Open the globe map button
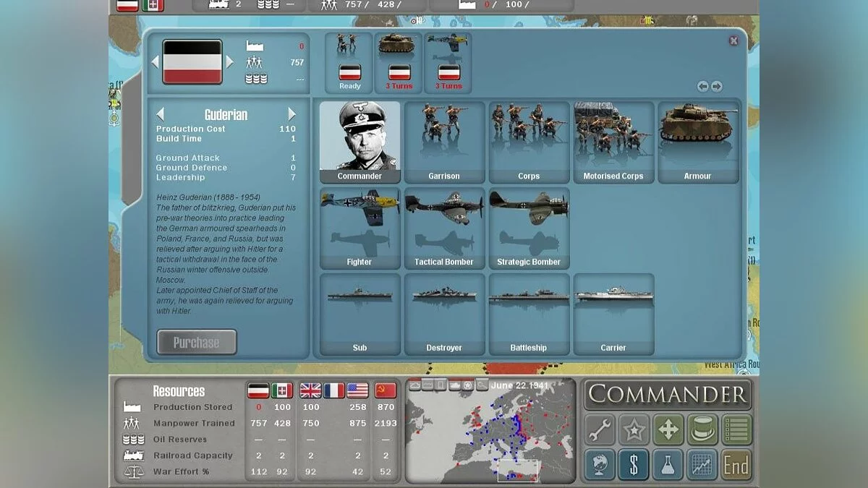 [600, 465]
